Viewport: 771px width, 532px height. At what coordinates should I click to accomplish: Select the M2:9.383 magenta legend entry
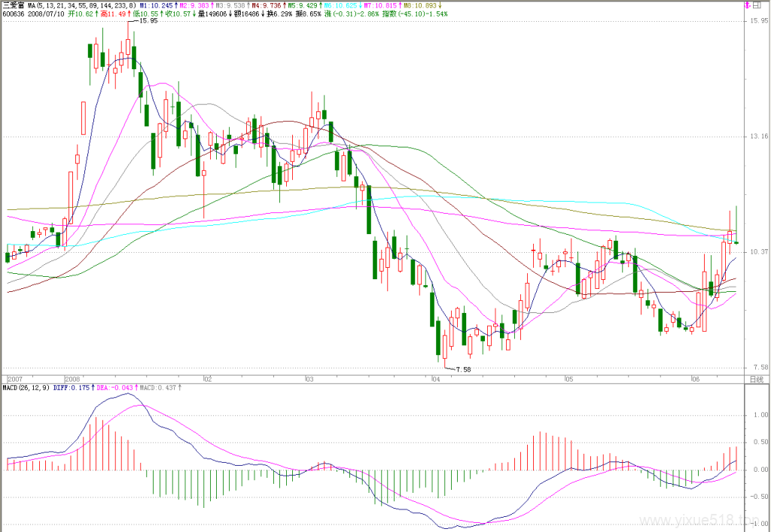(196, 6)
